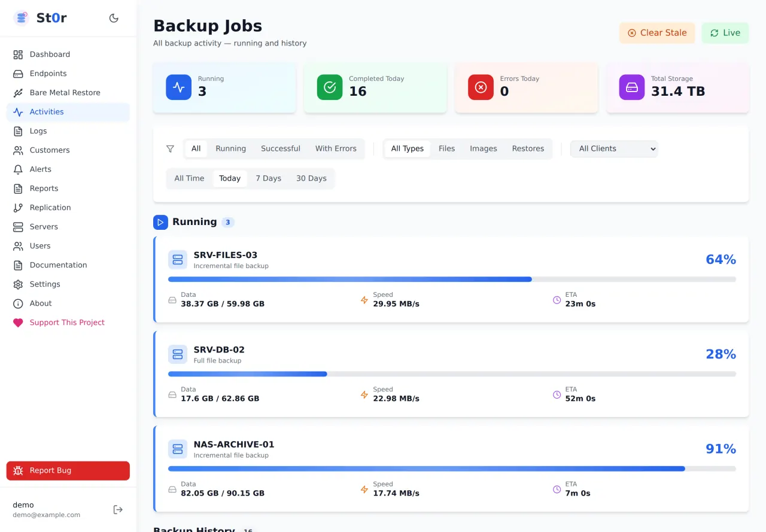766x532 pixels.
Task: Open Support This Project link
Action: [x=68, y=323]
